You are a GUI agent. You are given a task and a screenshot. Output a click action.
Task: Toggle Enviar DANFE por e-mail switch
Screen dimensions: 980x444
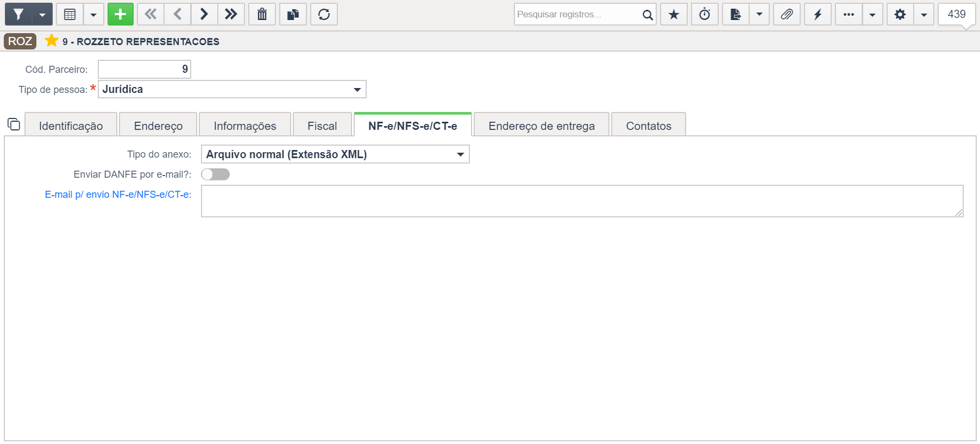215,174
